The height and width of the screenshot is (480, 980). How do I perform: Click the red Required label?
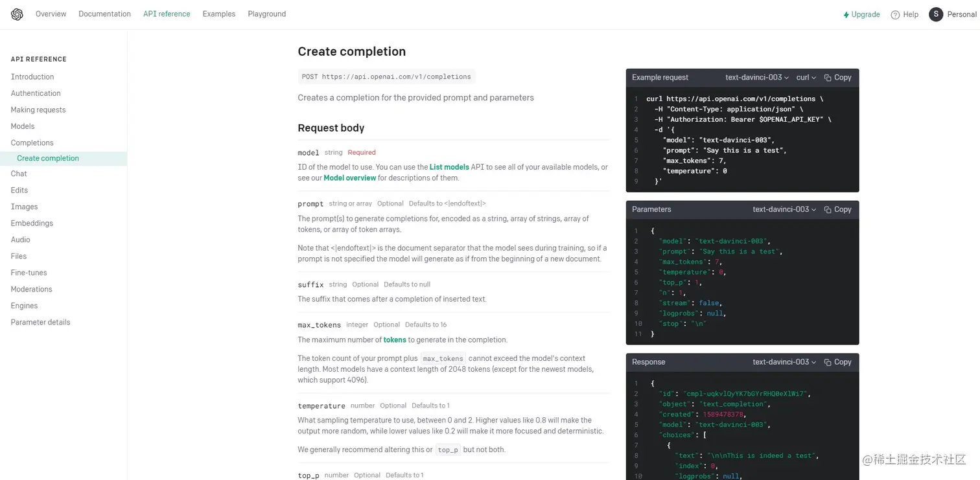[362, 153]
